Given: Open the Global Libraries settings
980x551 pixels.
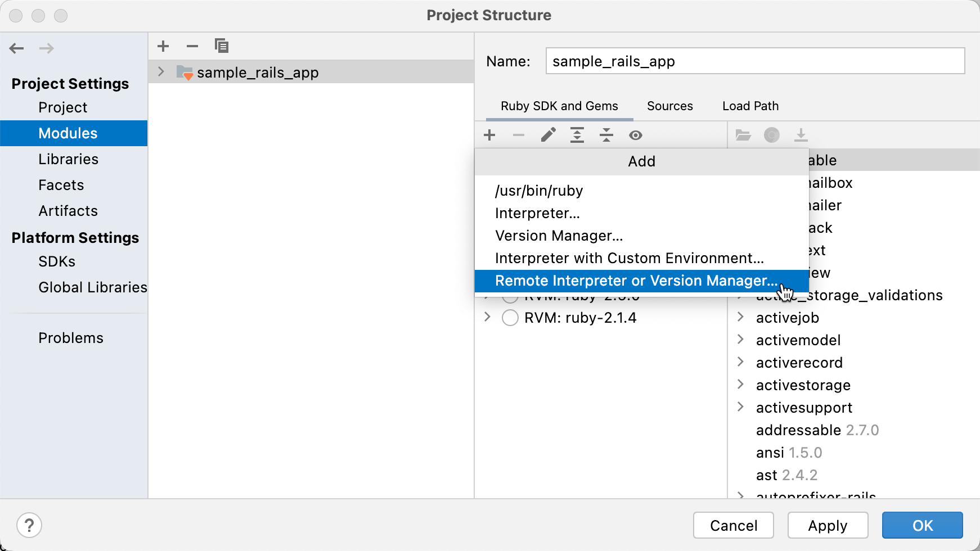Looking at the screenshot, I should point(74,287).
